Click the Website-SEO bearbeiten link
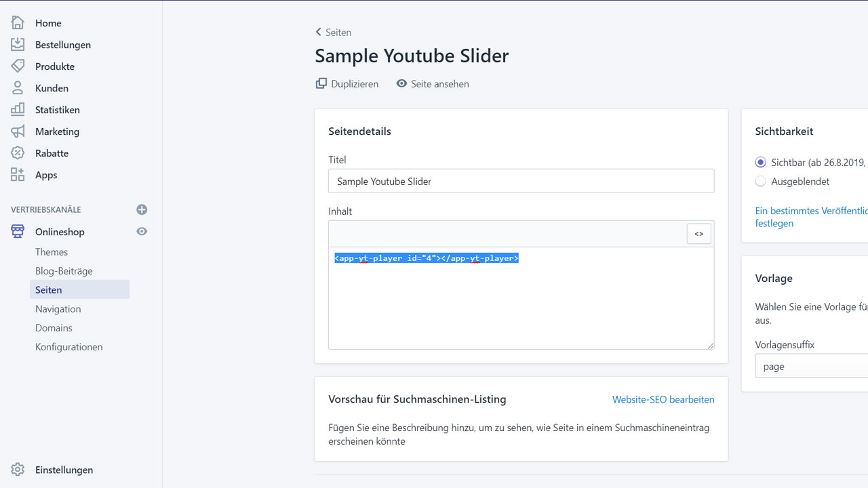This screenshot has height=488, width=868. 663,399
